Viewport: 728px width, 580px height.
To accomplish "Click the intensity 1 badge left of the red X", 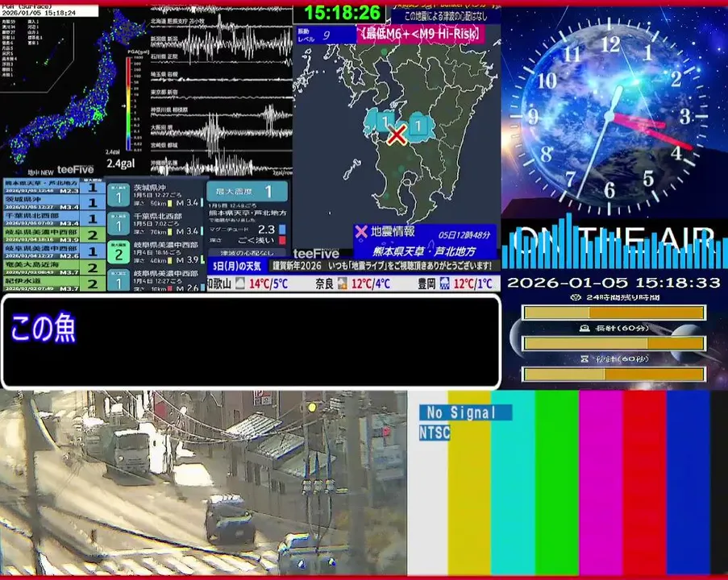I will click(385, 122).
